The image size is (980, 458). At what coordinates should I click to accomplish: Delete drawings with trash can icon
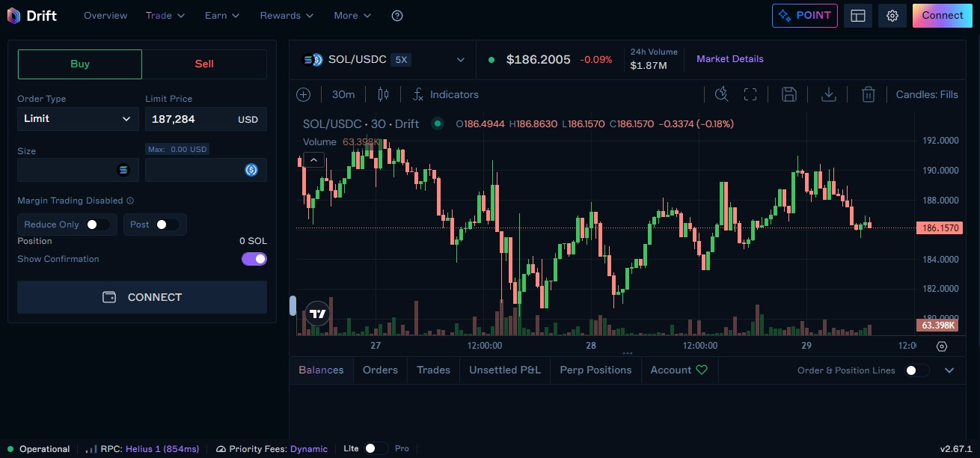click(x=868, y=94)
